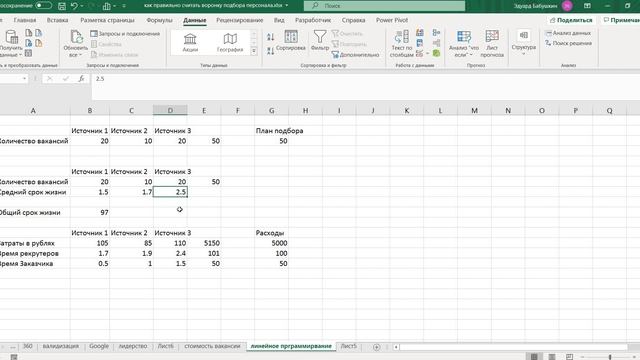Open the user account avatar
640x360 pixels.
pyautogui.click(x=567, y=6)
